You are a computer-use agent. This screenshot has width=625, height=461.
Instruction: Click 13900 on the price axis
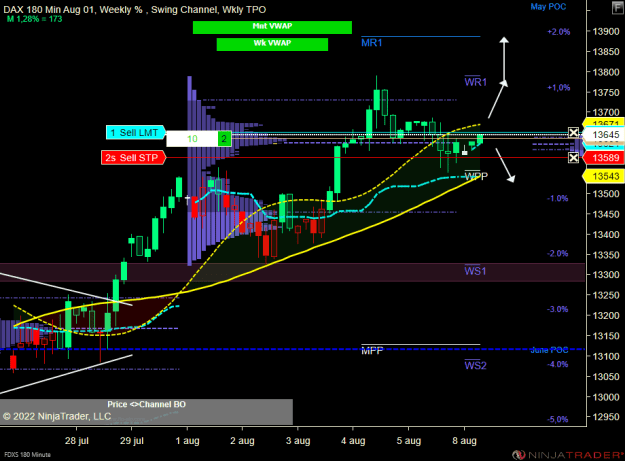coord(606,31)
